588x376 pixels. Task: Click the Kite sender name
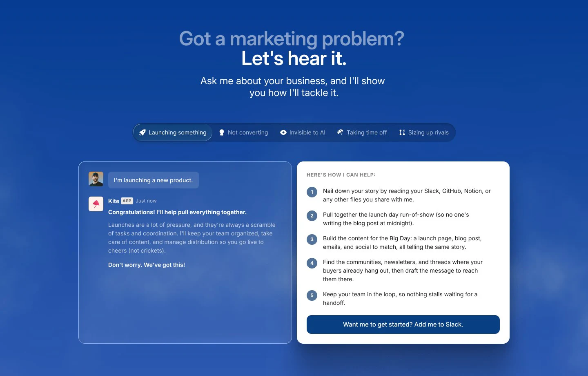tap(114, 201)
